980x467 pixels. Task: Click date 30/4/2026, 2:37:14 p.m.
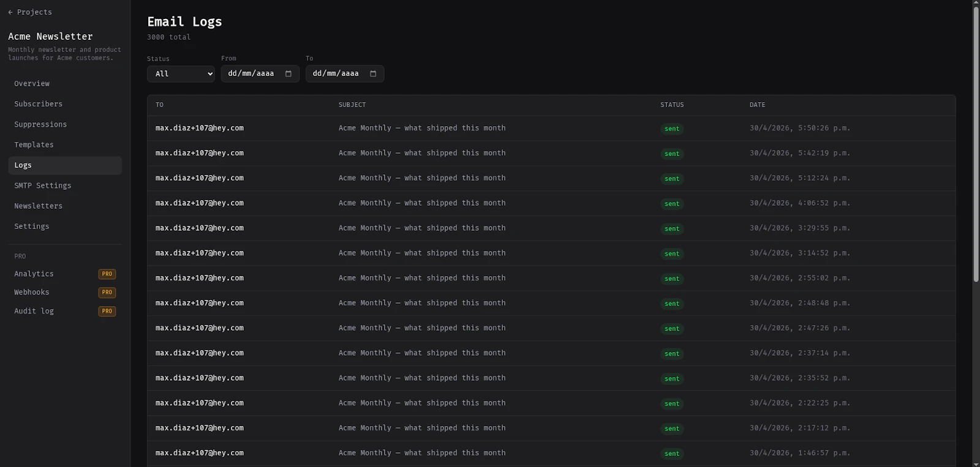click(800, 353)
